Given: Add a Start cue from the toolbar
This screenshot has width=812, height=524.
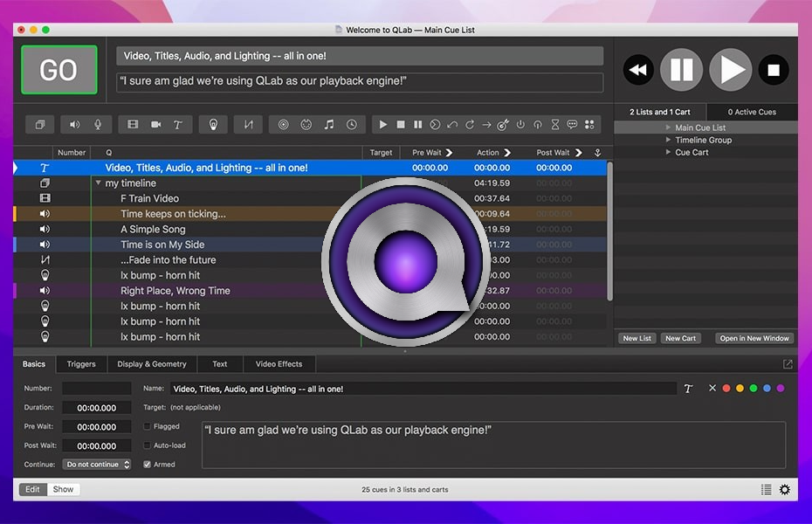Looking at the screenshot, I should (383, 125).
